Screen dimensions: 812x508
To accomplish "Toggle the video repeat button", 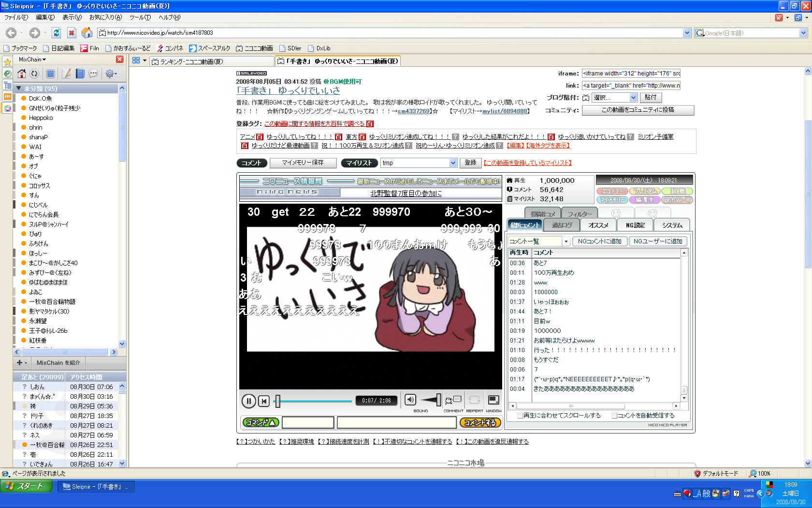I will (x=474, y=400).
